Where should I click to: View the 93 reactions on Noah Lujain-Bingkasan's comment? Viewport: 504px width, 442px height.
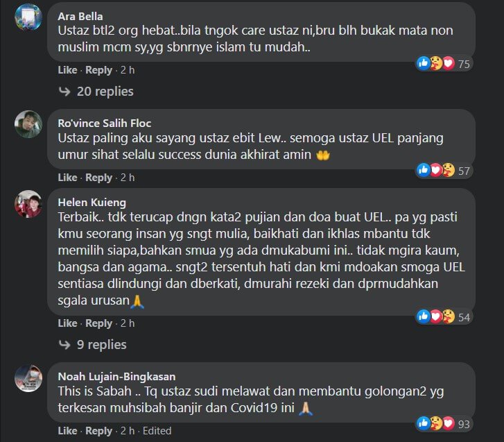coord(444,424)
